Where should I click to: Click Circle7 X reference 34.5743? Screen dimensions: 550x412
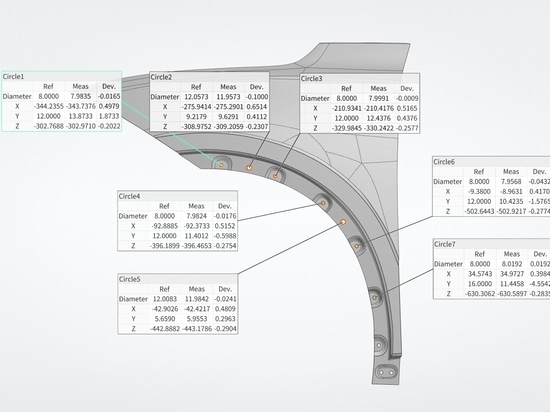(x=480, y=274)
